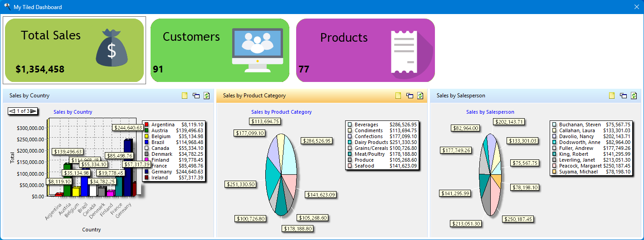Image resolution: width=644 pixels, height=240 pixels.
Task: Click the Beverages legend color swatch
Action: tap(350, 125)
